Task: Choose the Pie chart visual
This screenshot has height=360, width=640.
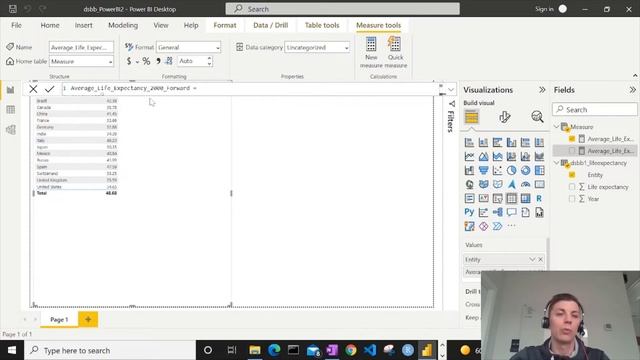Action: pyautogui.click(x=511, y=170)
